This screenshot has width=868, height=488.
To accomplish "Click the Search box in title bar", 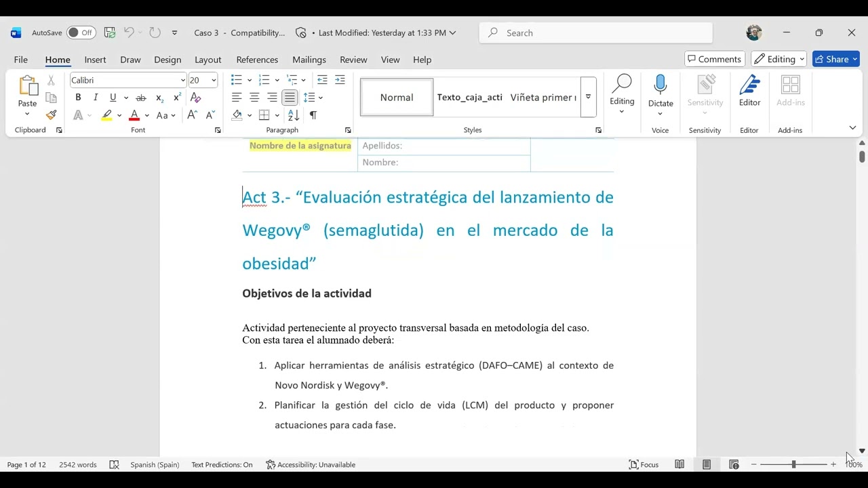I will coord(596,33).
